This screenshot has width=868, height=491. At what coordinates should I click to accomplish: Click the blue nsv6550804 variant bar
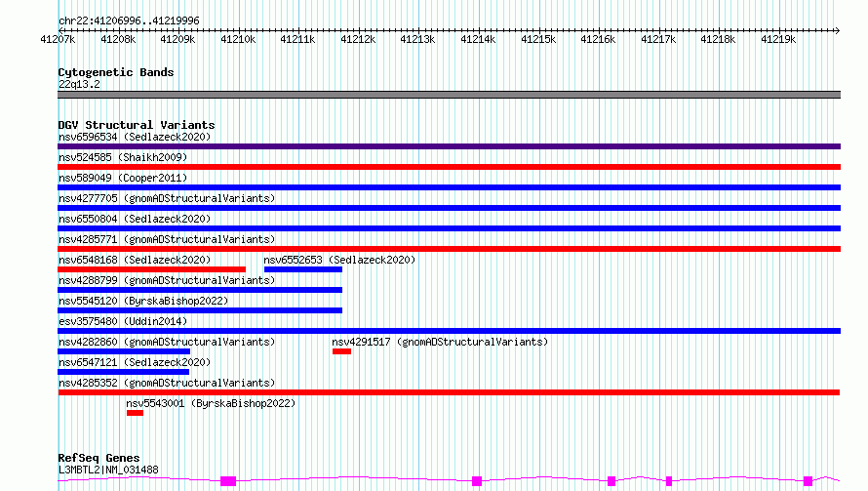[x=449, y=228]
